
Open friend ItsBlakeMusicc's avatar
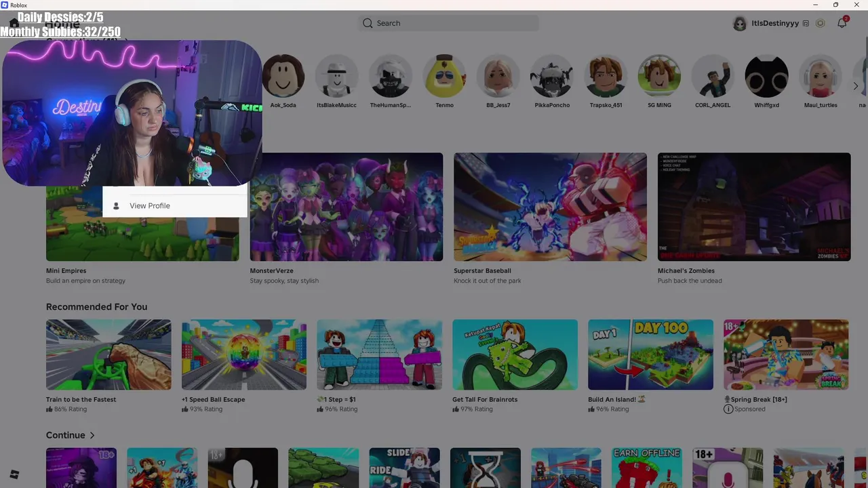pyautogui.click(x=336, y=76)
